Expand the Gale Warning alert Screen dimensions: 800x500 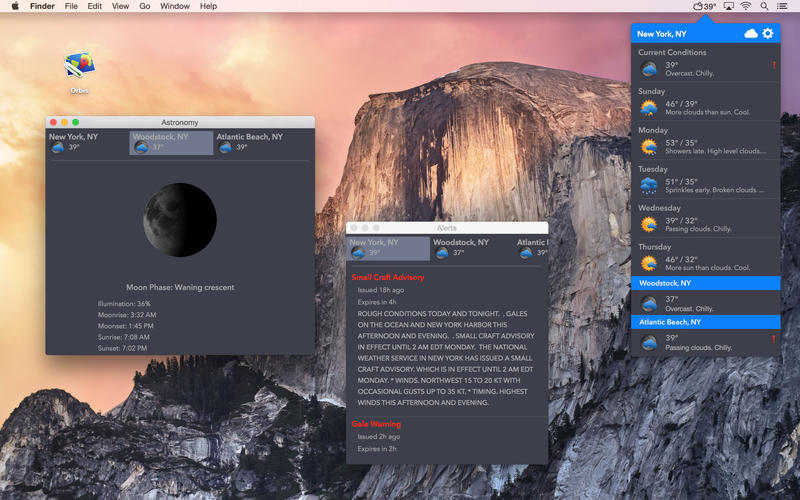[x=376, y=424]
